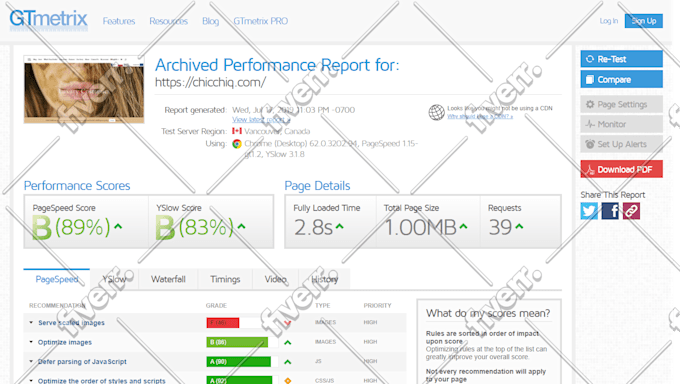The height and width of the screenshot is (384, 680).
Task: Open the Resources menu
Action: pos(168,21)
